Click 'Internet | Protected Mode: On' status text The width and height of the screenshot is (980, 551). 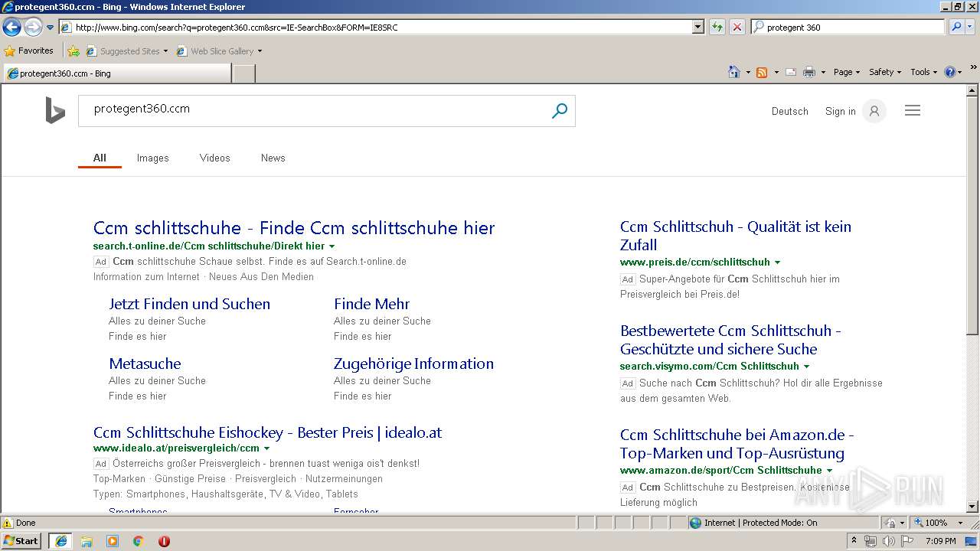pos(760,523)
